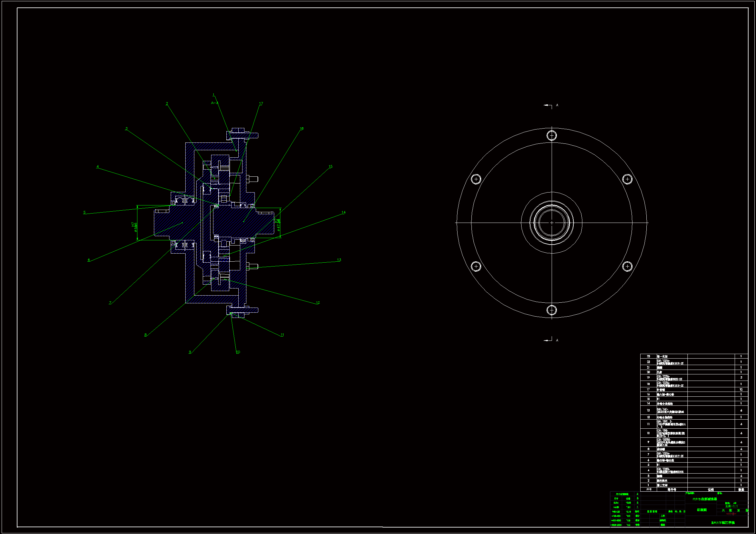Select part callout number 5 label
756x534 pixels.
tap(84, 212)
